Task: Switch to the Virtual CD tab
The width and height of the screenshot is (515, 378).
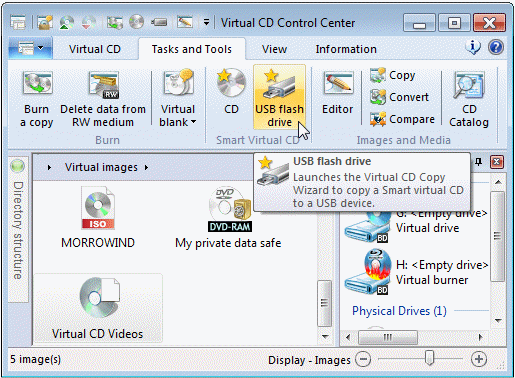Action: (x=95, y=49)
